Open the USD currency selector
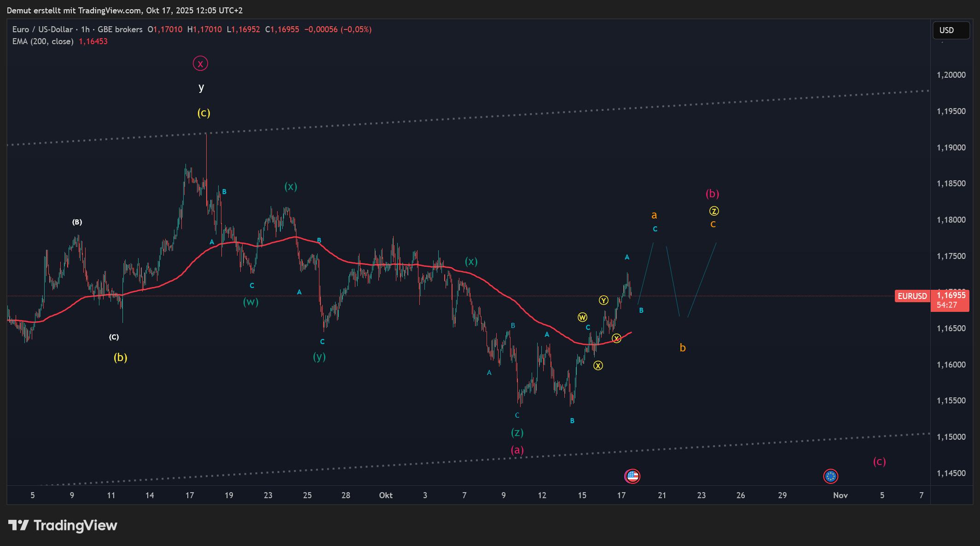This screenshot has width=980, height=546. click(x=951, y=30)
